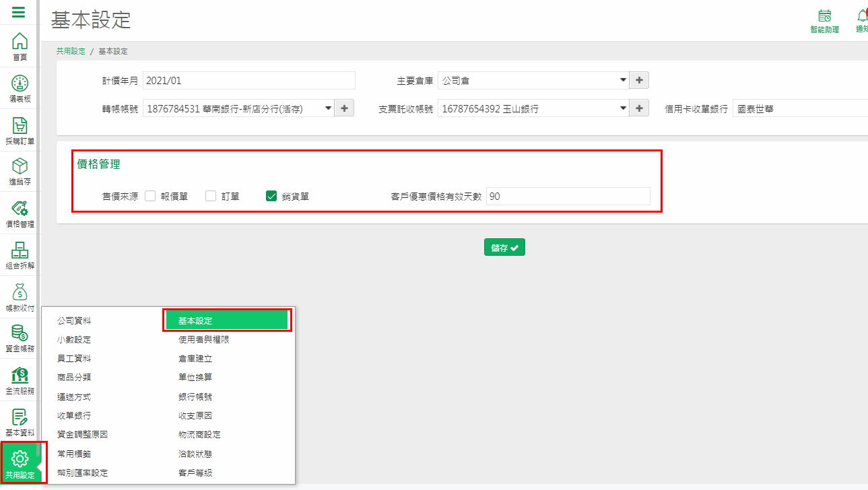Select 倉庫建立 menu entry
This screenshot has height=490, width=868.
coord(195,358)
